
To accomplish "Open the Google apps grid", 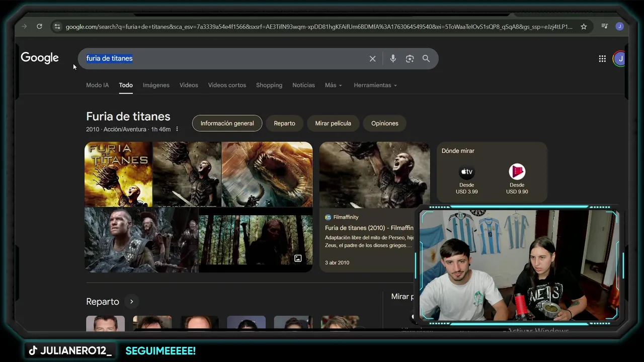I will [602, 59].
